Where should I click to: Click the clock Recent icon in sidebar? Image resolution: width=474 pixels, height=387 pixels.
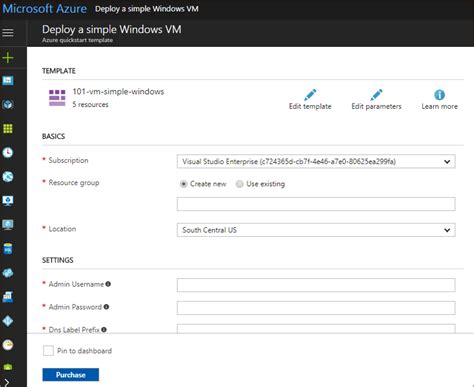click(8, 152)
